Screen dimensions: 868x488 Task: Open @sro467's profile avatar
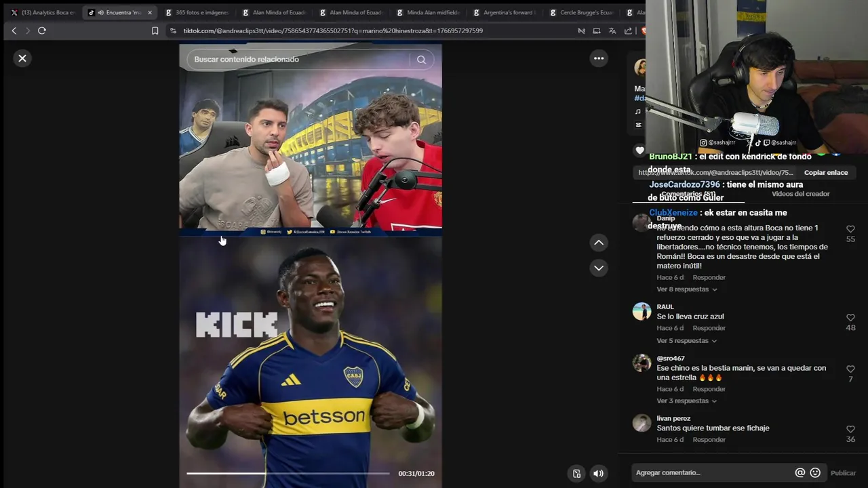(x=642, y=363)
